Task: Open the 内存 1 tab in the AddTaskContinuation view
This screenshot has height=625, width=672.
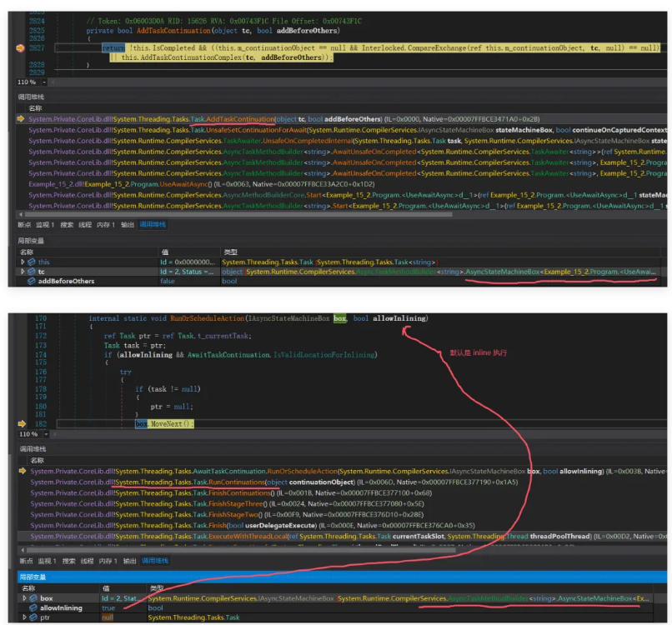Action: coord(106,224)
